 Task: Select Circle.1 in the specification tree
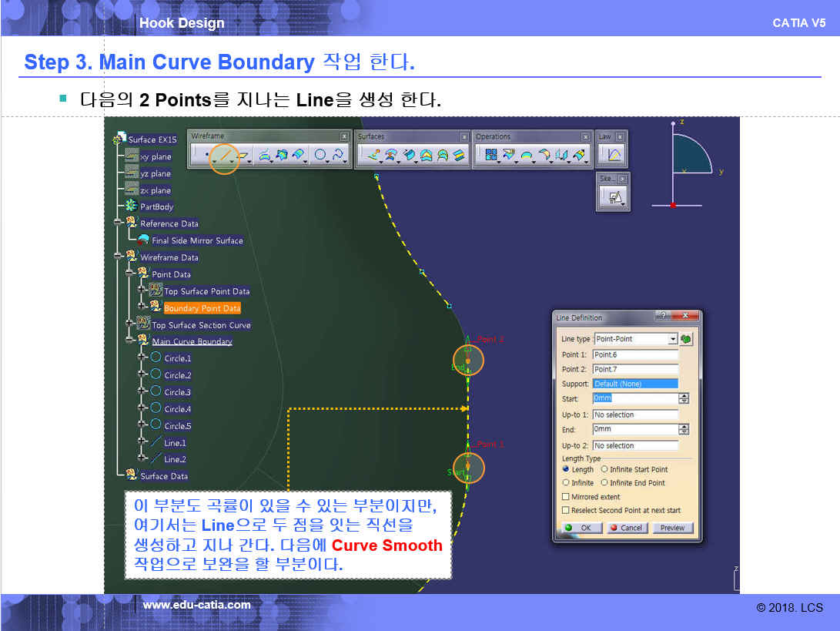[x=177, y=358]
